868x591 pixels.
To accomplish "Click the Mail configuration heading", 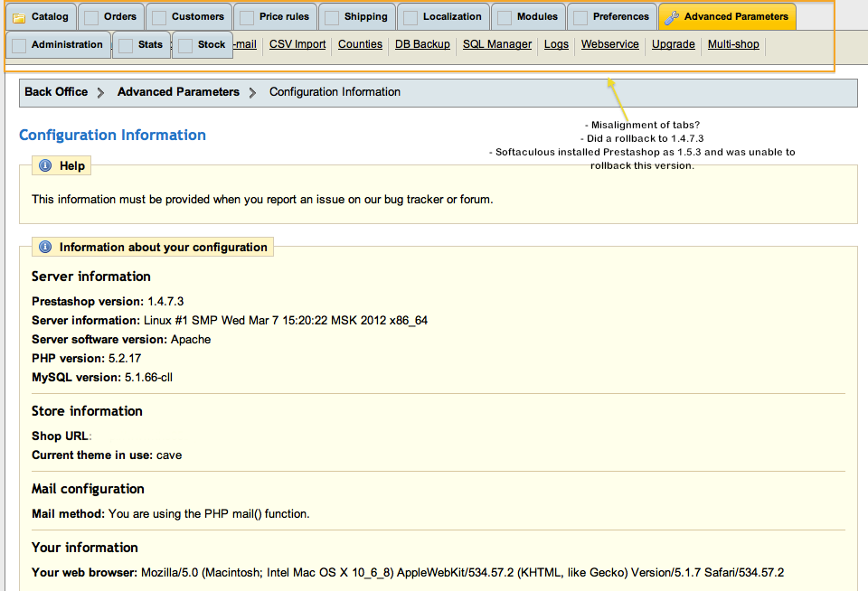I will click(88, 489).
